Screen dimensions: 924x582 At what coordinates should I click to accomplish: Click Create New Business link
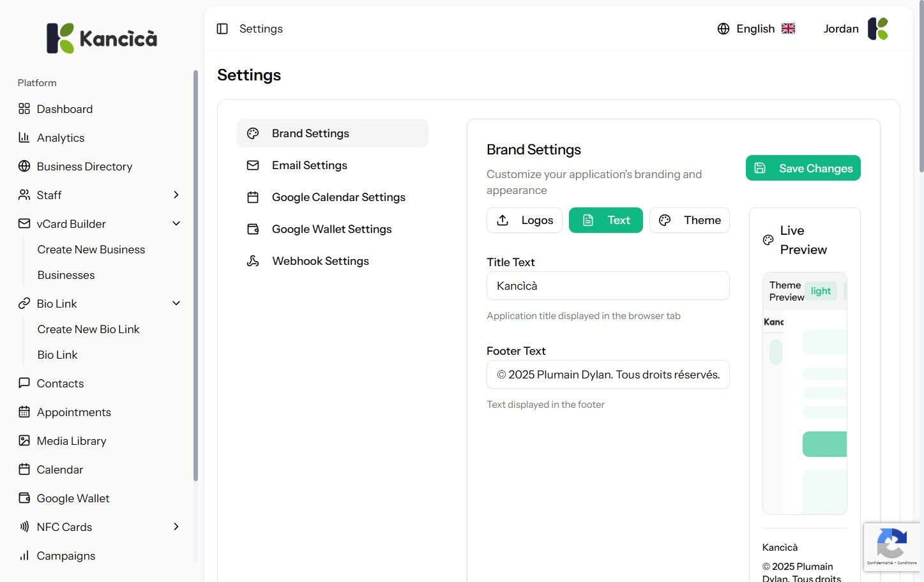[91, 250]
